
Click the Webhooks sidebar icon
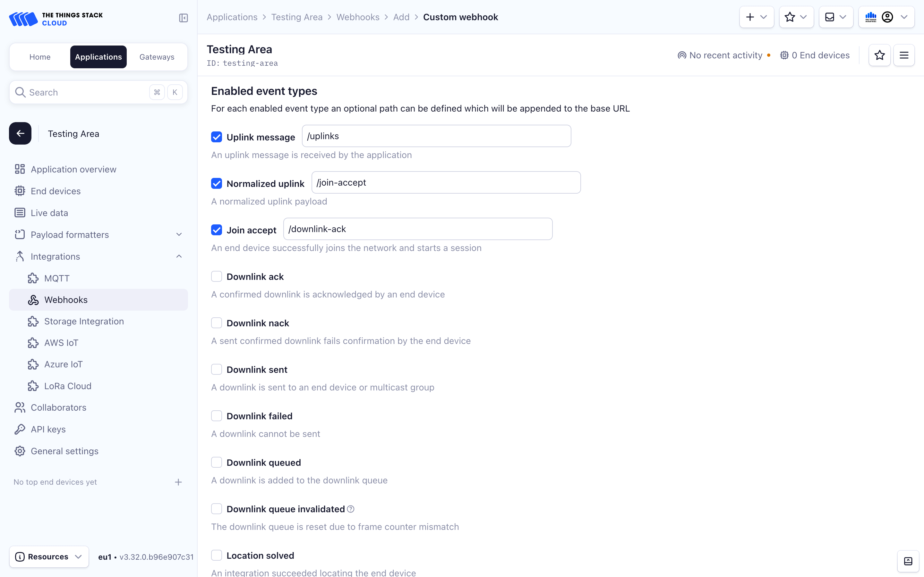pyautogui.click(x=34, y=300)
